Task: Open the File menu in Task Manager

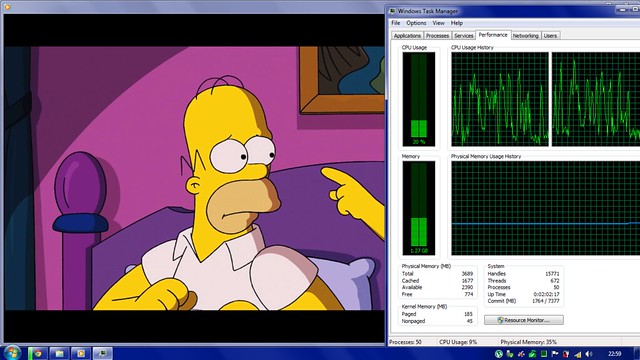Action: pos(396,23)
